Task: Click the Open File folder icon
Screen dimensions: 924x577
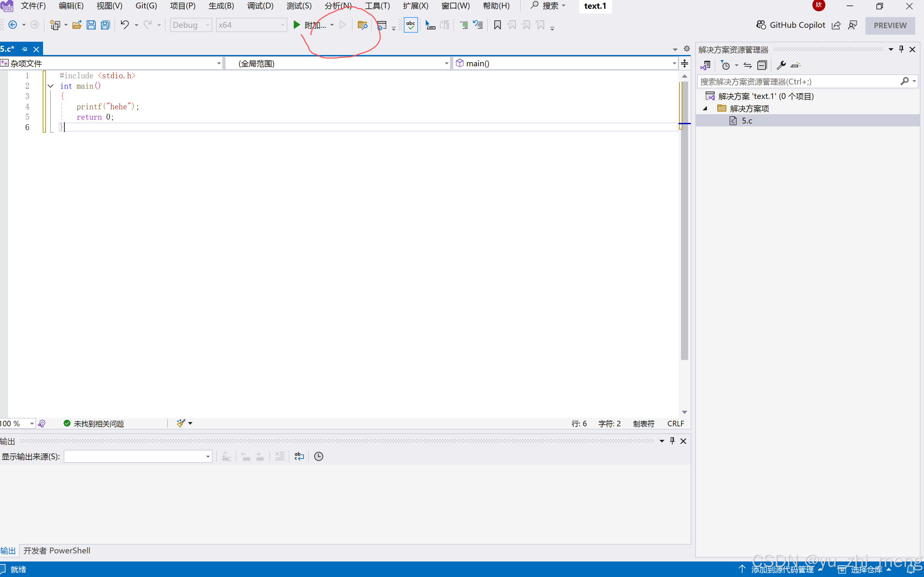Action: coord(77,25)
